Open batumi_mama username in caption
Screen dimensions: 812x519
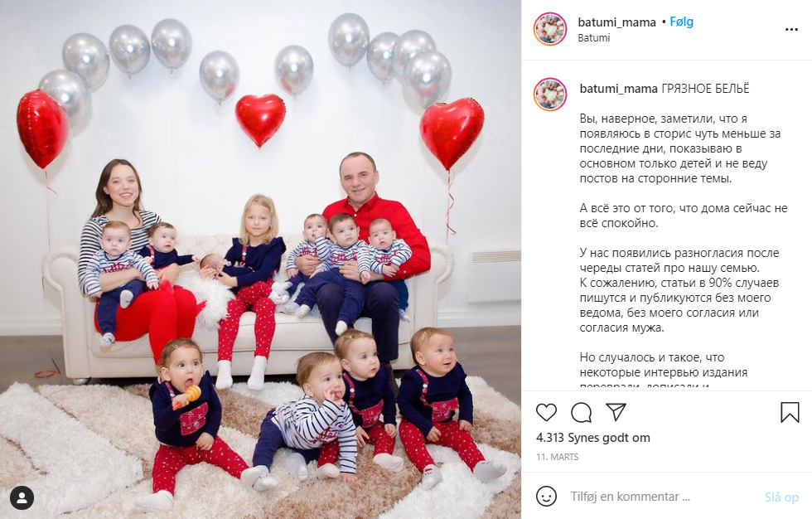coord(619,89)
